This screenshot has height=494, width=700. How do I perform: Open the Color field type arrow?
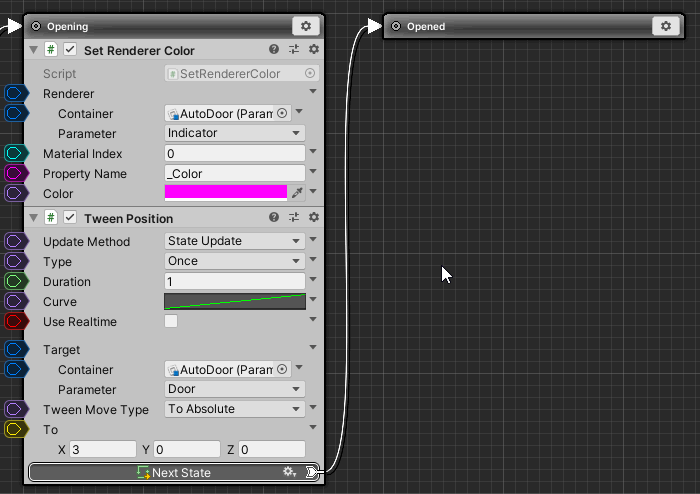[x=313, y=191]
